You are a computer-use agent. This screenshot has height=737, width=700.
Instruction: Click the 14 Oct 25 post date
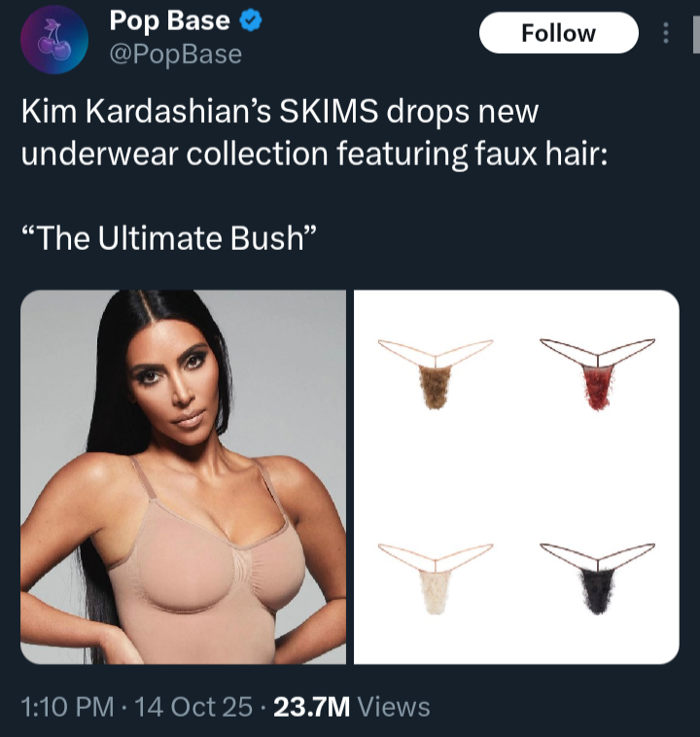click(x=193, y=707)
